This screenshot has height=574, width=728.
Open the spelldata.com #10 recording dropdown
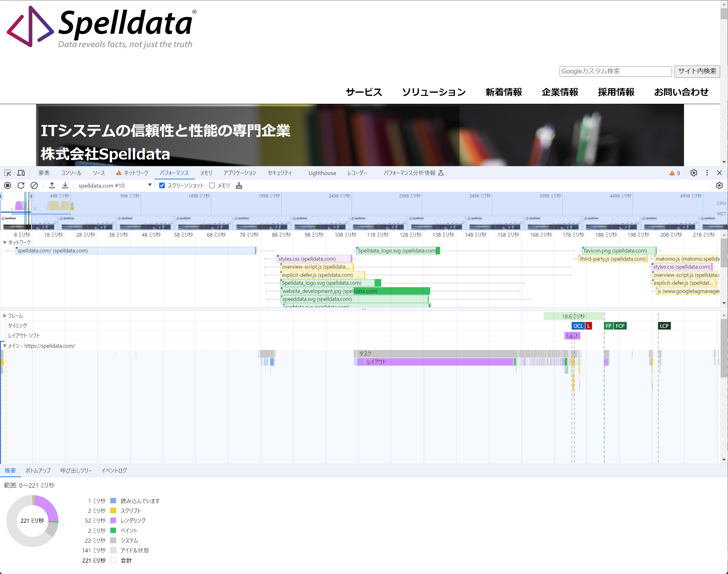tap(115, 185)
